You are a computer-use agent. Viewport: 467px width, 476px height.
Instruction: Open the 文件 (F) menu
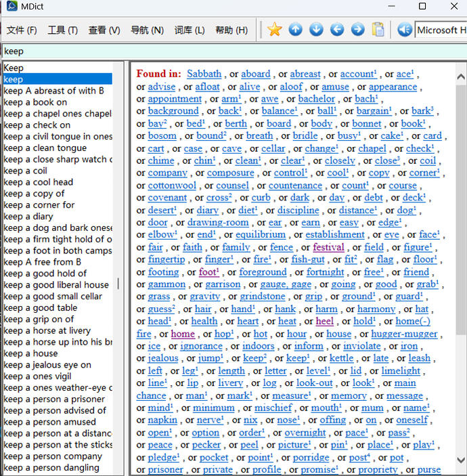(x=22, y=30)
